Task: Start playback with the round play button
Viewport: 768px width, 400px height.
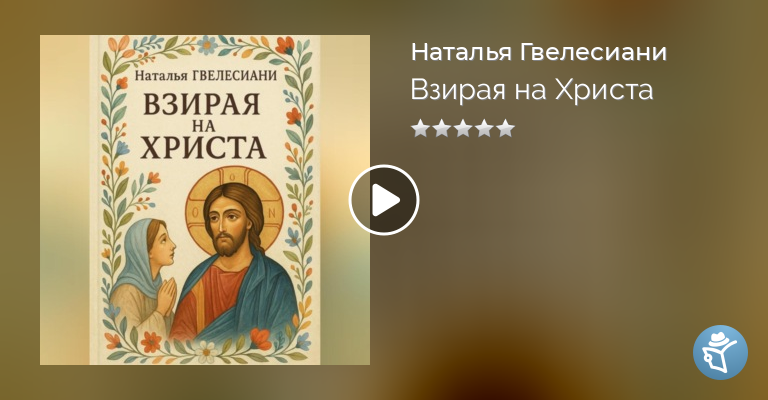Action: [x=384, y=200]
